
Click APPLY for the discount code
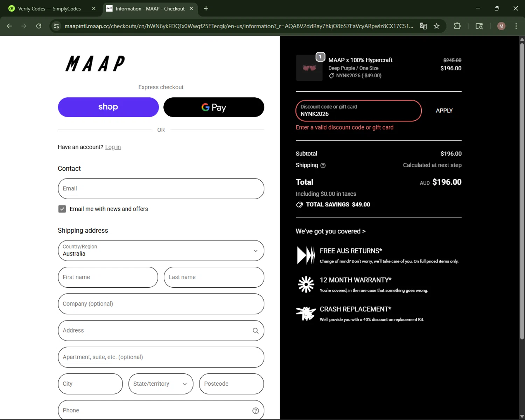point(444,111)
